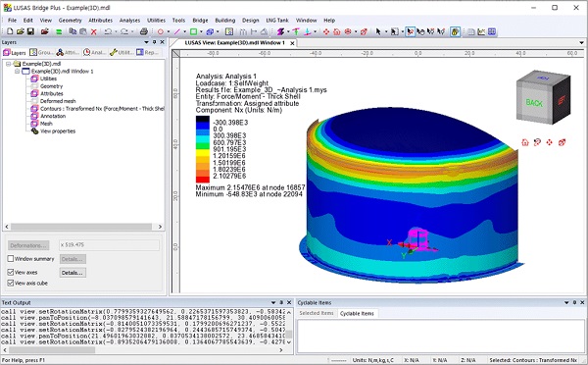Open the Undo history dropdown arrow
Viewport: 588px width, 365px height.
coord(116,32)
